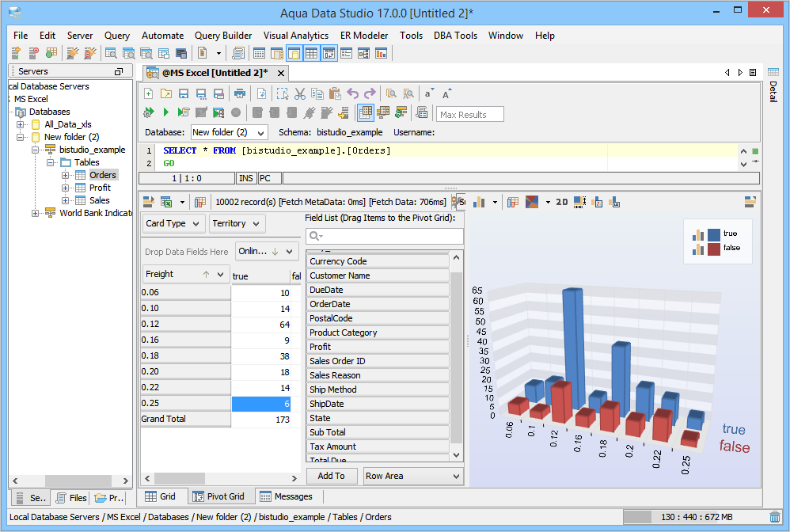Click the Ship Method field button
790x532 pixels.
378,389
